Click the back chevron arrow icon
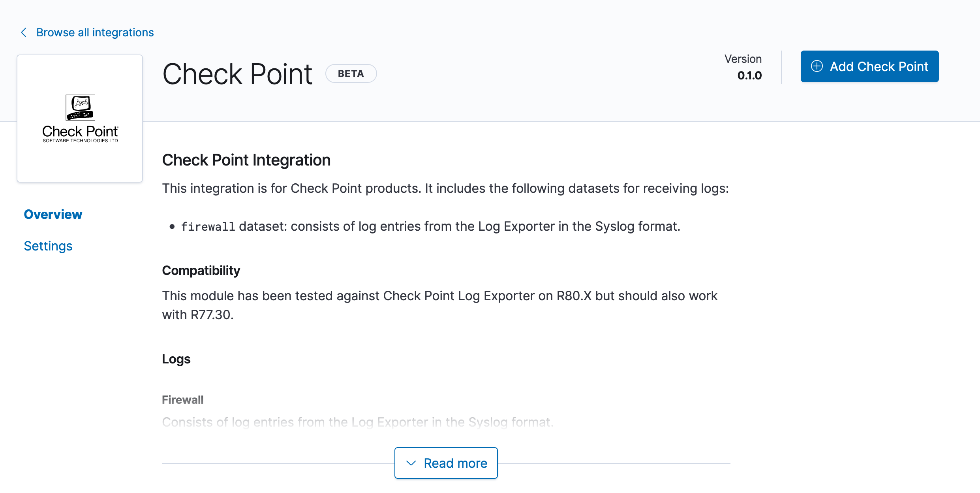Screen dimensions: 980x493 click(24, 32)
